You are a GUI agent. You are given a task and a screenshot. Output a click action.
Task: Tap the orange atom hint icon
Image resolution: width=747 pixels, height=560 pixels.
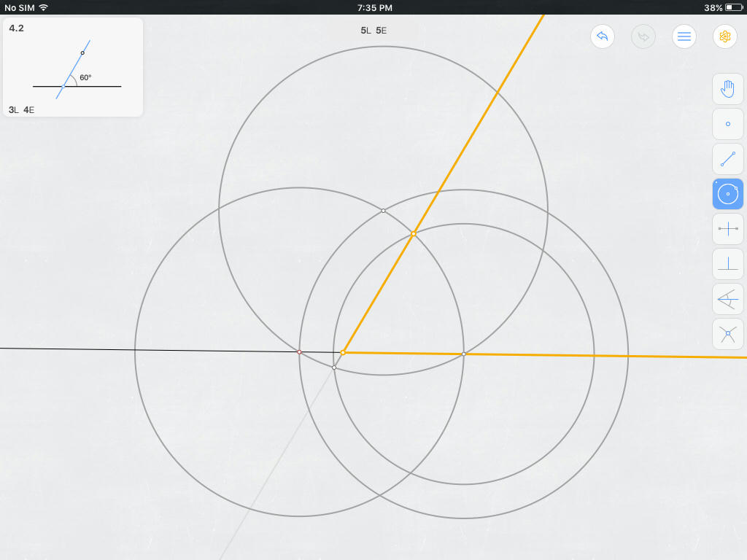point(724,36)
